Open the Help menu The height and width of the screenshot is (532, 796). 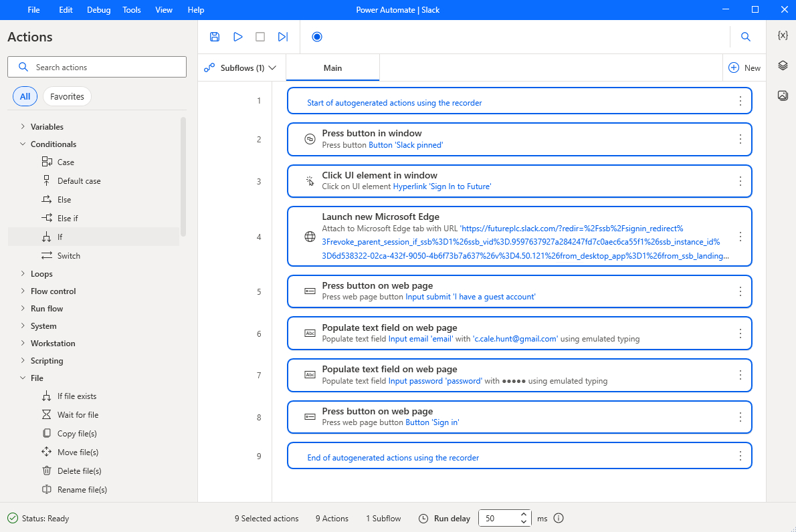195,9
